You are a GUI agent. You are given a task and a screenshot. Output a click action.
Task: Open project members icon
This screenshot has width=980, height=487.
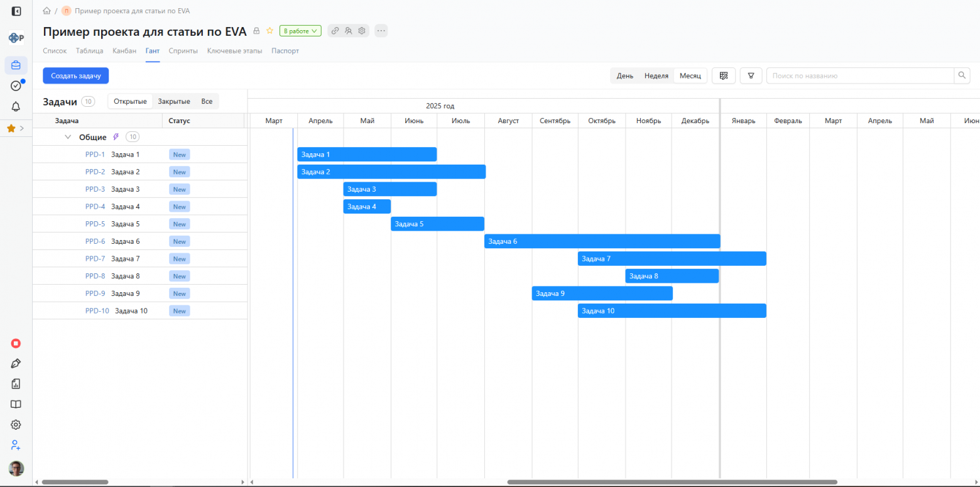coord(349,31)
